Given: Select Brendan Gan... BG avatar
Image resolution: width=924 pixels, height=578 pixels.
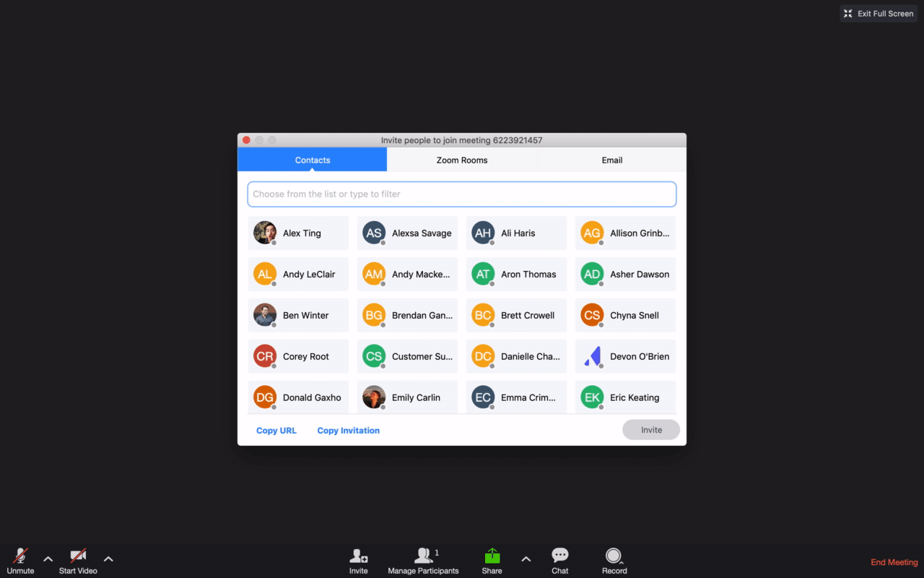Looking at the screenshot, I should [x=374, y=315].
